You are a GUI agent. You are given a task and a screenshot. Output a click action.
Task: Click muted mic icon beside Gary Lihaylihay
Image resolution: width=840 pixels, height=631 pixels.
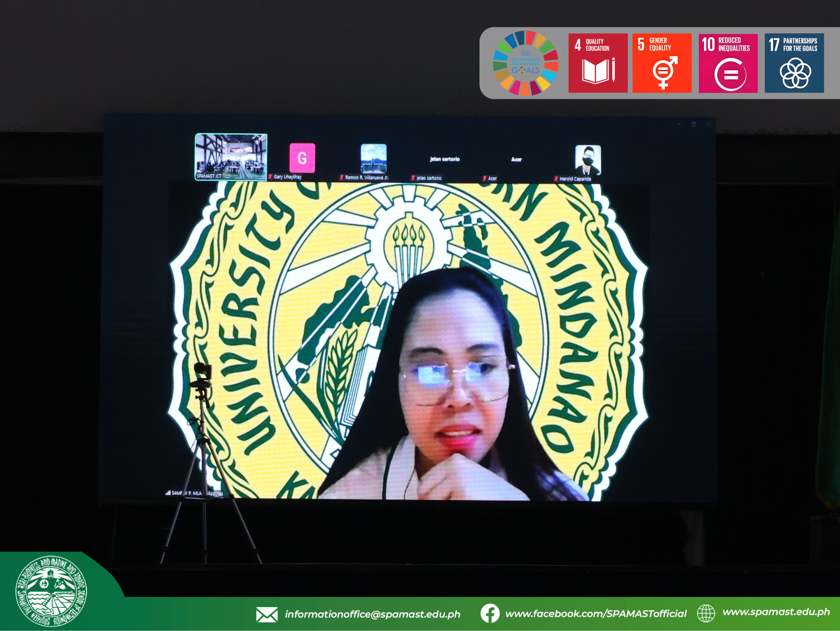270,177
